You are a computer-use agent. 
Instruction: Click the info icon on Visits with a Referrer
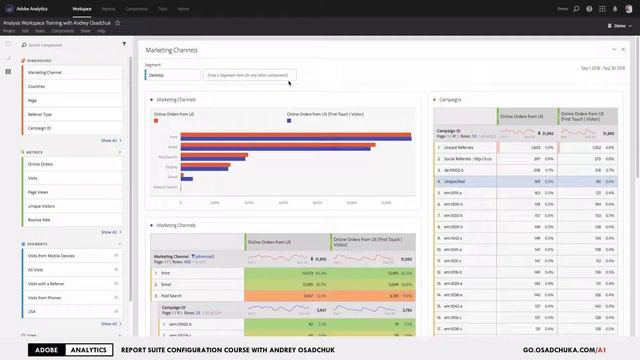(116, 283)
